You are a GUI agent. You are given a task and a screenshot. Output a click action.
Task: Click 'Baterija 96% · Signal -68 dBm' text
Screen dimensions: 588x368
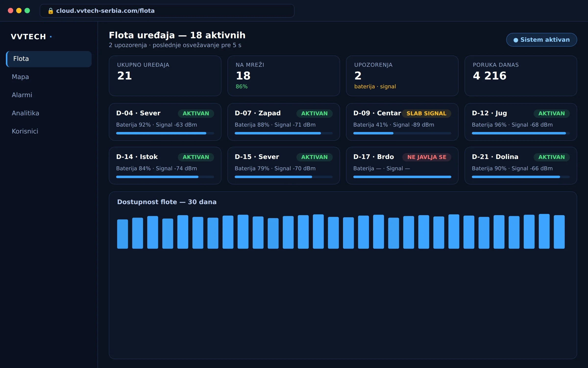[x=512, y=125]
